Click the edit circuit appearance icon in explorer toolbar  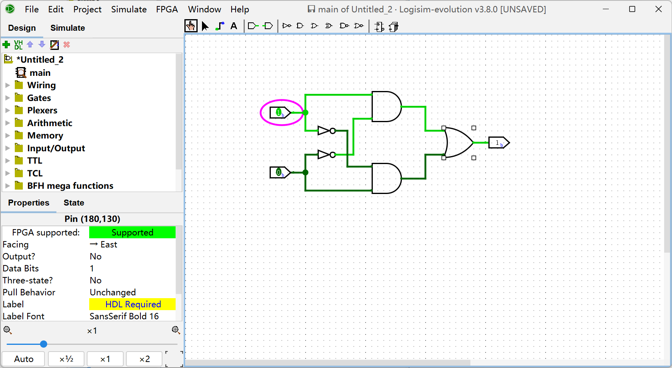(54, 45)
